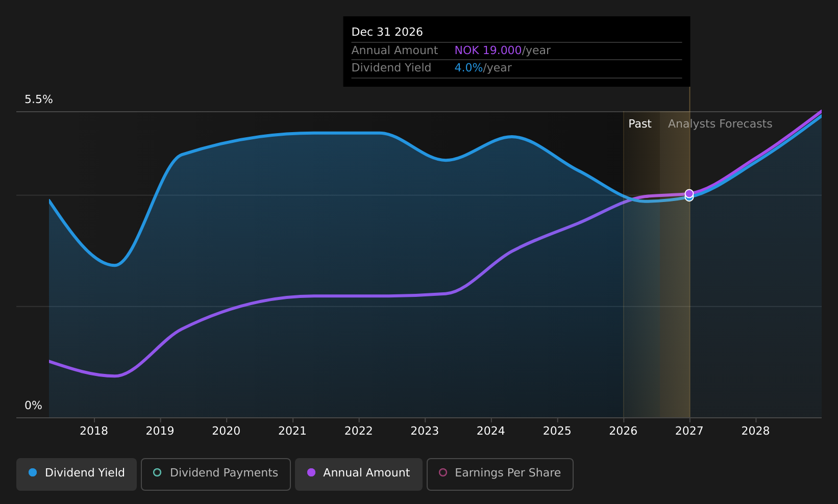Click the 2021 x-axis label
This screenshot has width=838, height=504.
click(292, 431)
